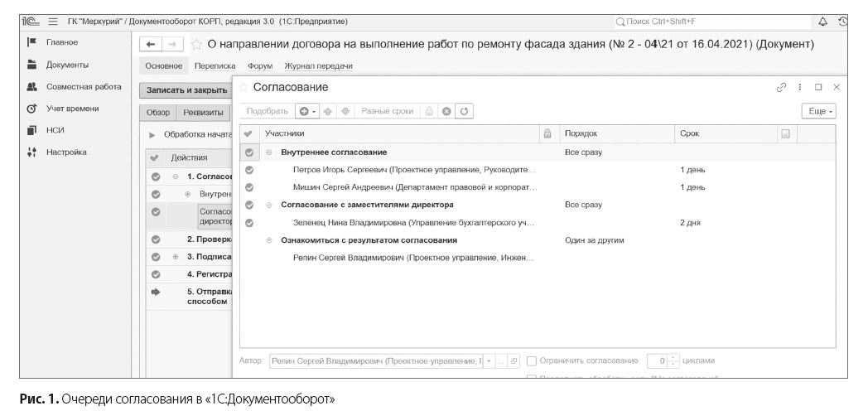Click the НСИ icon in sidebar
Image resolution: width=868 pixels, height=411 pixels.
31,130
